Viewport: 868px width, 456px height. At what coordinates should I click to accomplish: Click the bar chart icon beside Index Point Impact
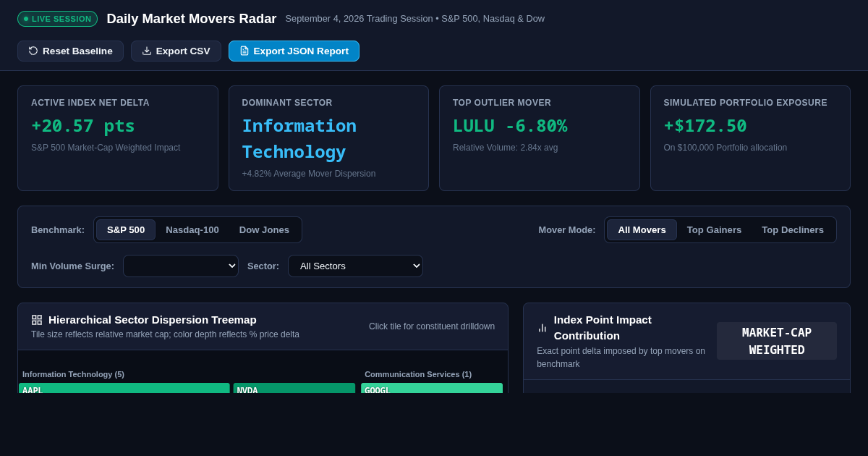click(542, 328)
